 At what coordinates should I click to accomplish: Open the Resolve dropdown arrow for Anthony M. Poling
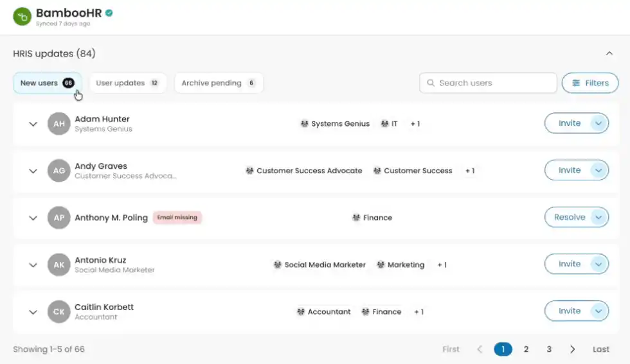point(598,217)
